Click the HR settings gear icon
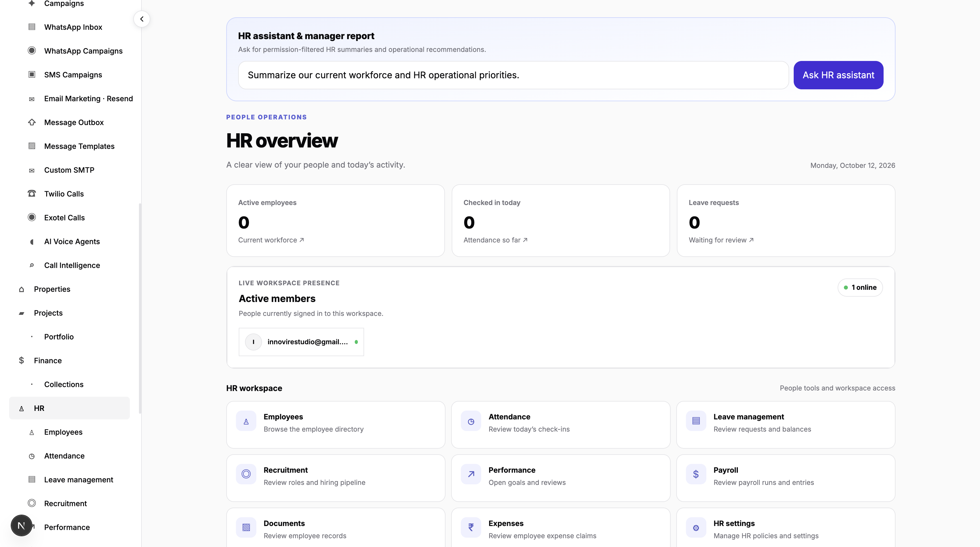 click(696, 528)
